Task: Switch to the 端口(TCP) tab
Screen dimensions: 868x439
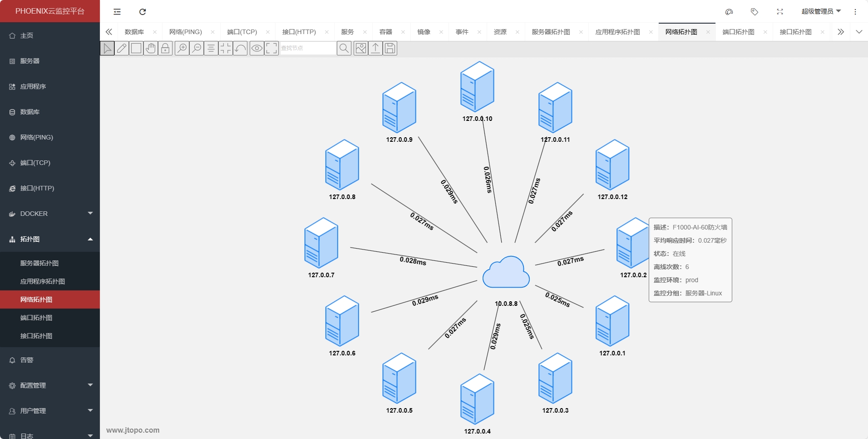Action: [x=242, y=32]
